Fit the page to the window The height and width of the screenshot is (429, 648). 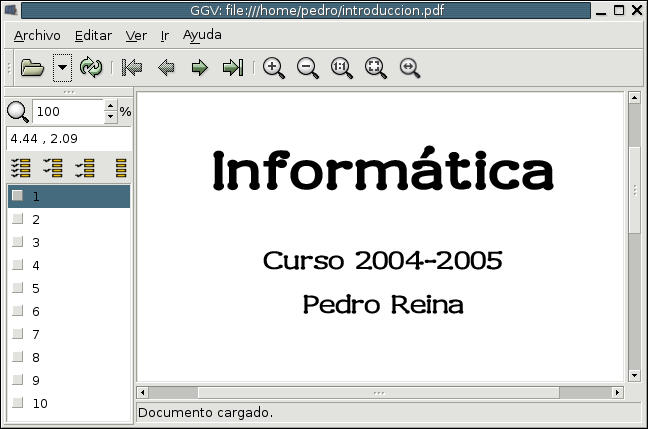(375, 68)
